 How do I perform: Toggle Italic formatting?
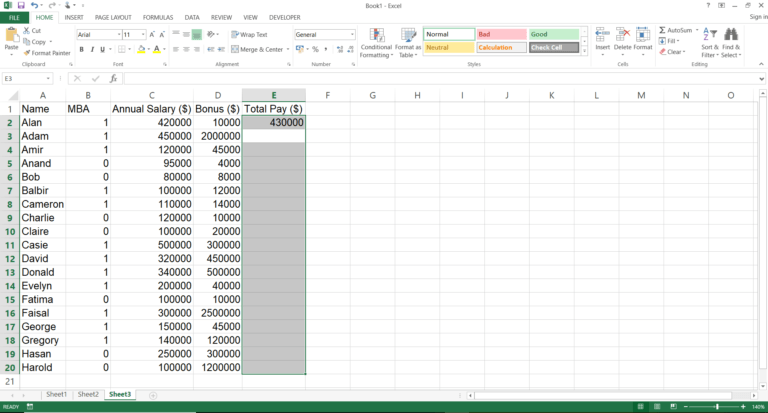(92, 49)
